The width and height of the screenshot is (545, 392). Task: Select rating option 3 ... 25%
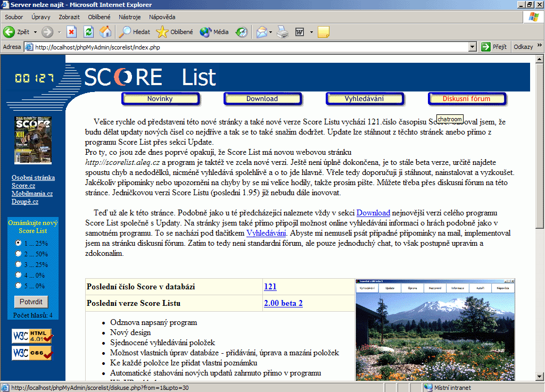click(19, 264)
